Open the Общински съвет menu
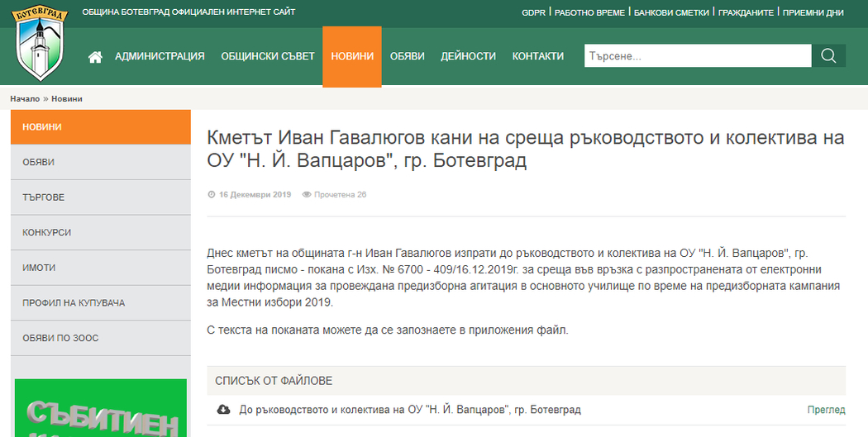This screenshot has height=437, width=868. tap(268, 56)
